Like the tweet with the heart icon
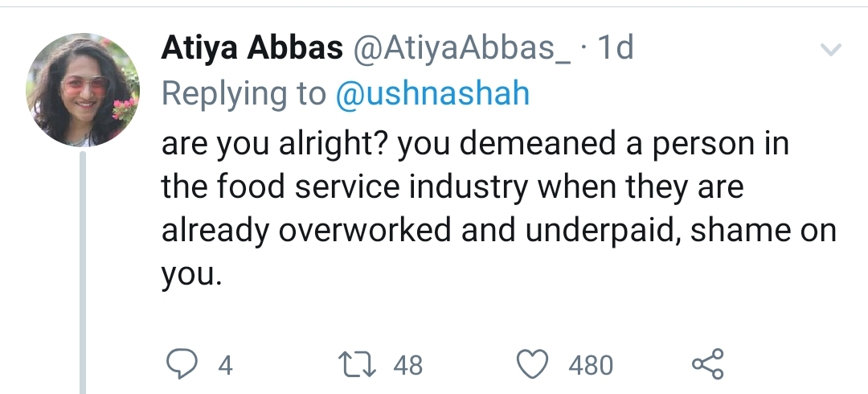This screenshot has height=394, width=868. point(532,364)
